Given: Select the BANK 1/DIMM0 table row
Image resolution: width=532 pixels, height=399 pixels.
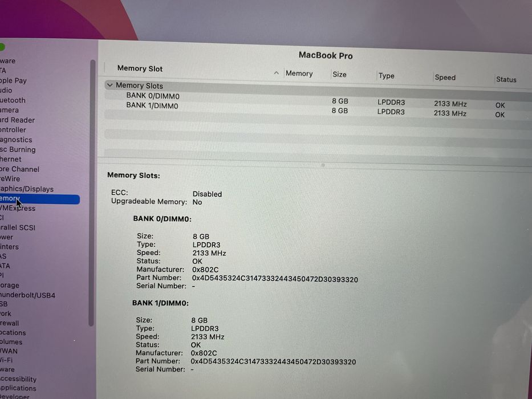Looking at the screenshot, I should 318,109.
